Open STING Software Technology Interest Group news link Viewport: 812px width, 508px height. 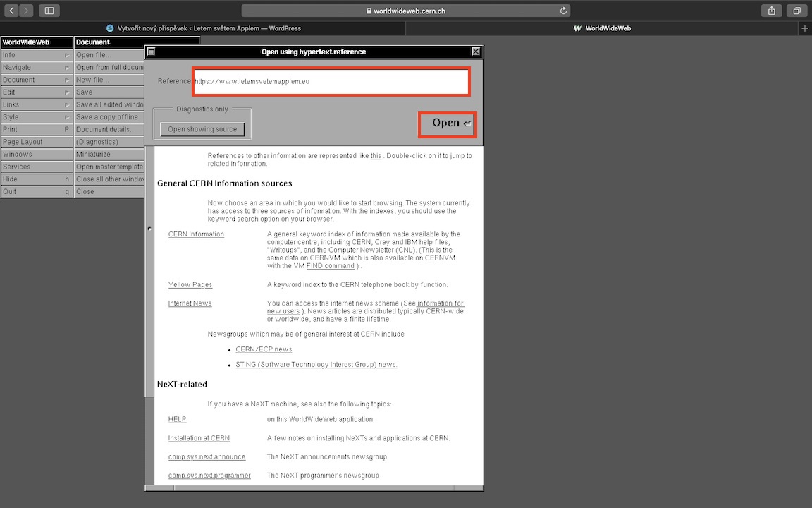coord(316,364)
